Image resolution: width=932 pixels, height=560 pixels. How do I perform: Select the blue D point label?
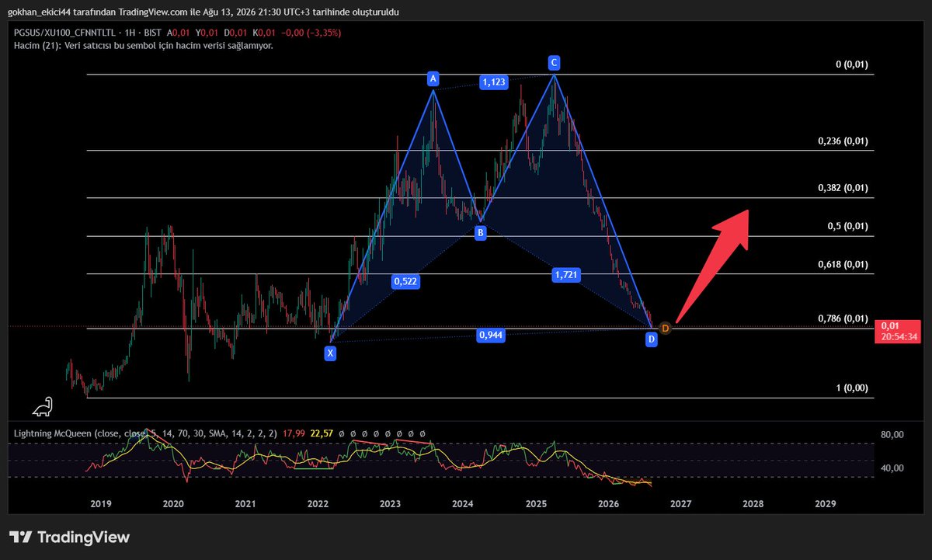[651, 339]
